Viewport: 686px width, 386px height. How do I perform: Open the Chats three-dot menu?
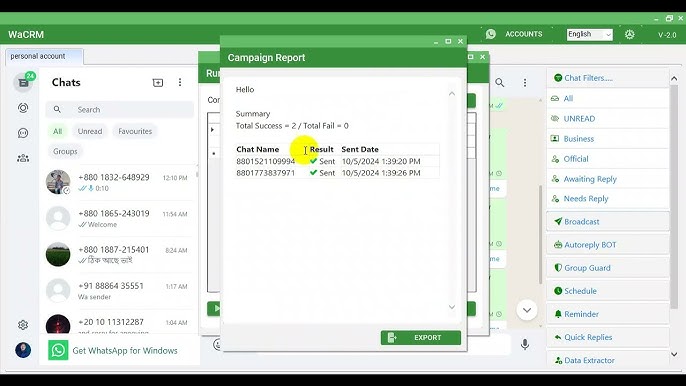click(x=180, y=82)
